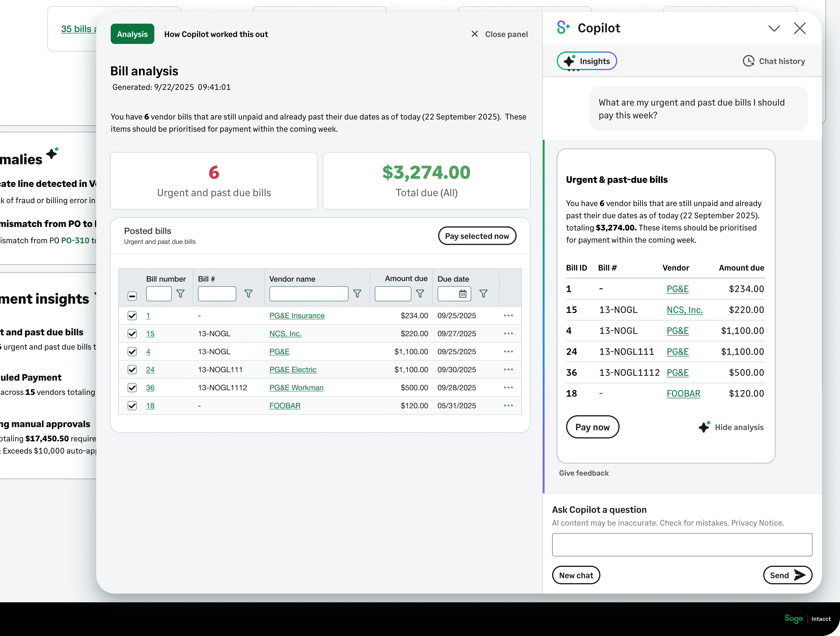The image size is (840, 636).
Task: Click filter icon for Due date column
Action: coord(483,294)
